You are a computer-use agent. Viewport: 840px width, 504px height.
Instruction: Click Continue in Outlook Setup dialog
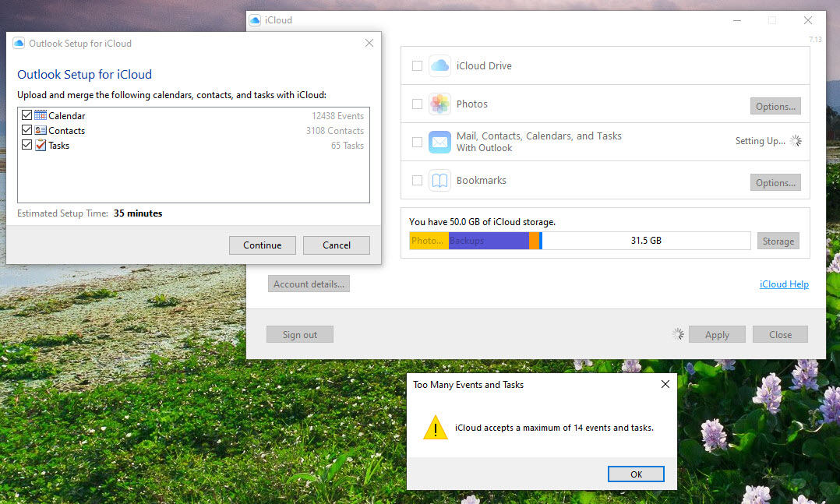(263, 245)
